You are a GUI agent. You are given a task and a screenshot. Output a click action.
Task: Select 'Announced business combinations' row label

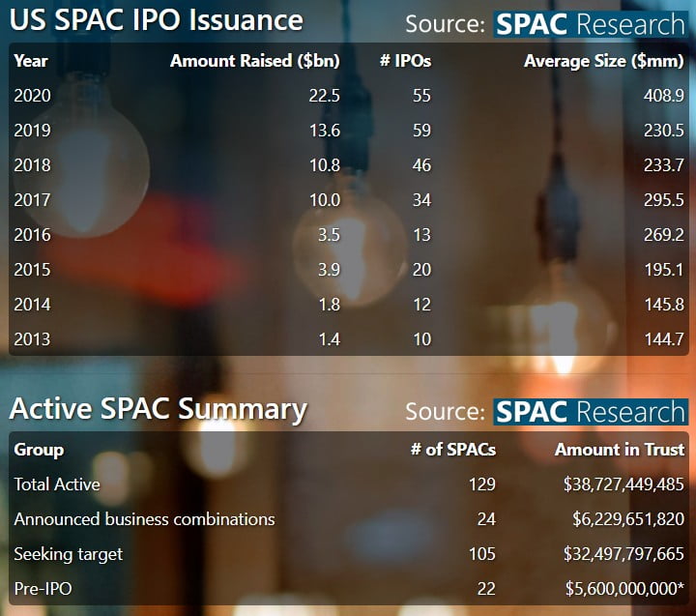[144, 519]
